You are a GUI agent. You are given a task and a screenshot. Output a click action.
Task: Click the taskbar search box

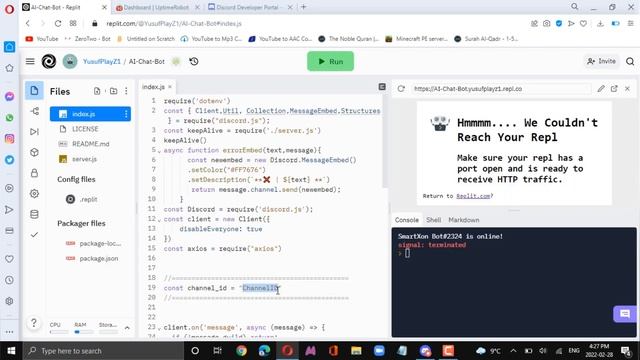(103, 351)
